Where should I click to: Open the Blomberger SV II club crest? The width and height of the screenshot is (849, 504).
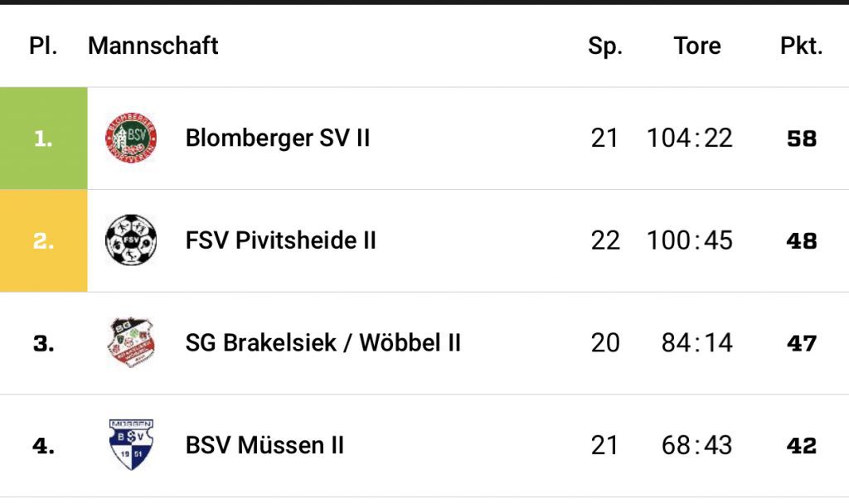131,138
